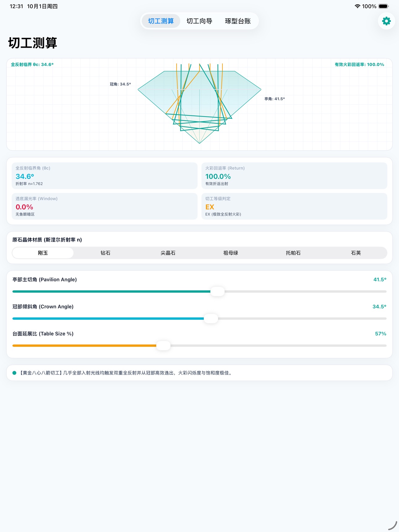The height and width of the screenshot is (532, 399).
Task: Click the 亭角: 41.5° diagram annotation
Action: click(274, 99)
